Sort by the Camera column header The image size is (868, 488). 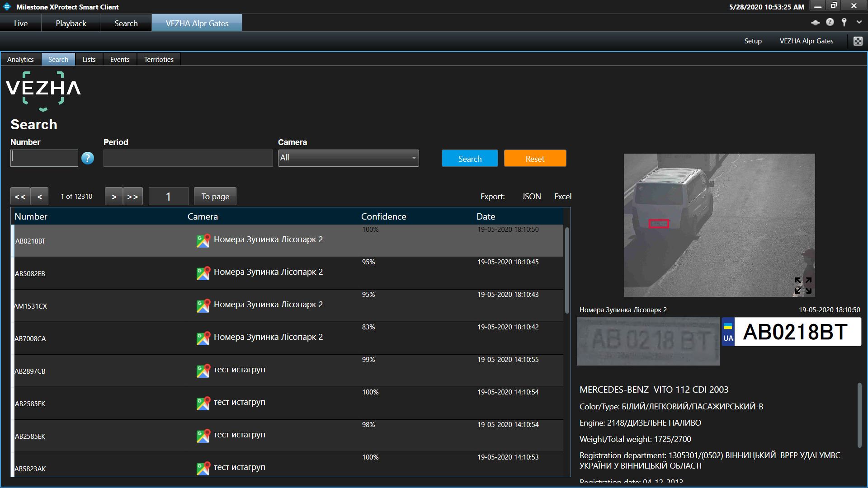point(203,216)
